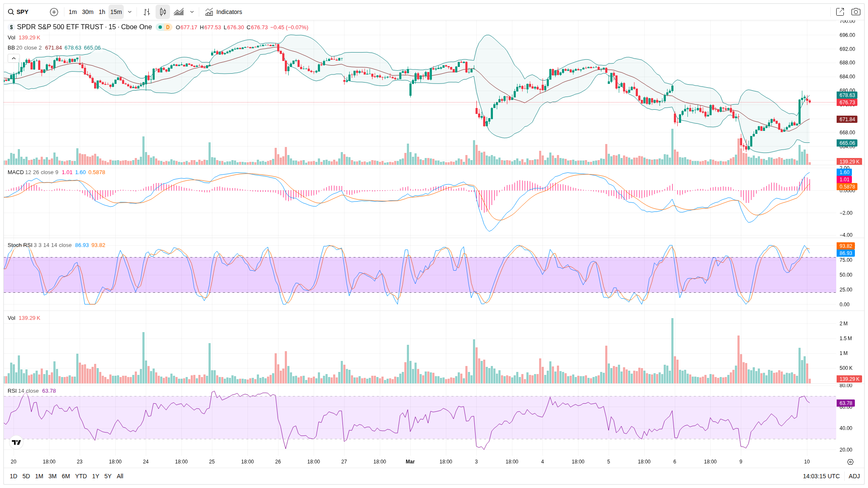The image size is (868, 488).
Task: Select the candlestick chart style icon
Action: (163, 12)
